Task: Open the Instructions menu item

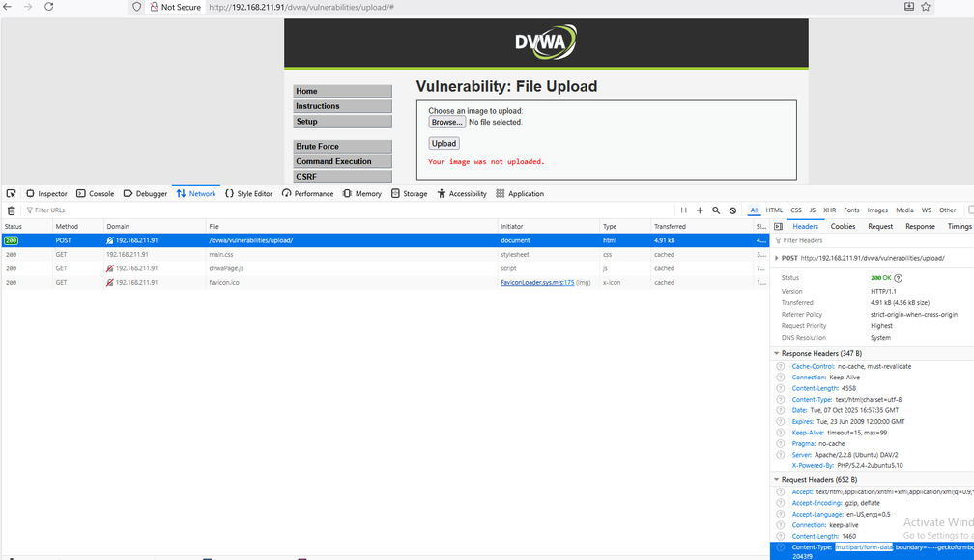Action: pos(342,106)
